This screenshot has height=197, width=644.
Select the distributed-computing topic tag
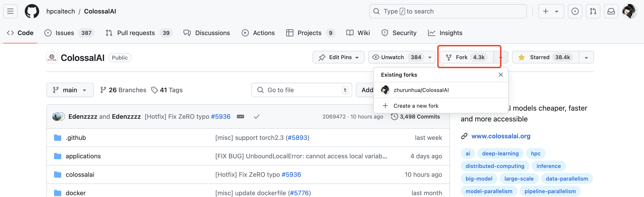[x=495, y=166]
